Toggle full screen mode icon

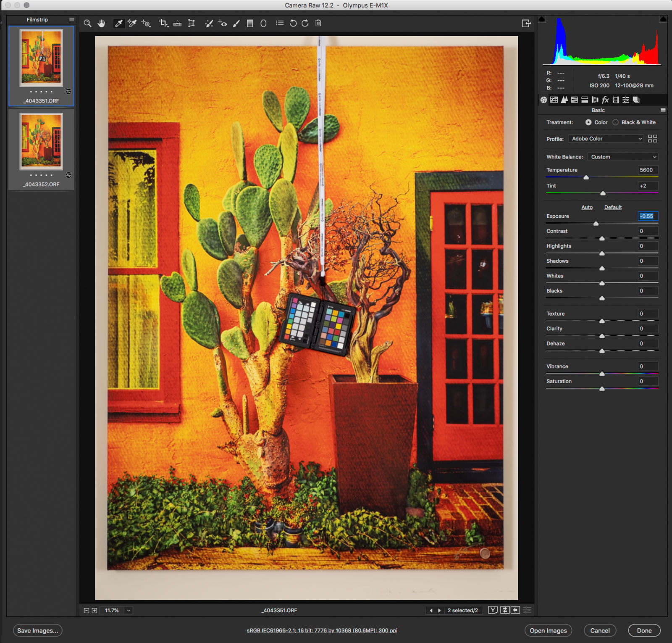(526, 24)
